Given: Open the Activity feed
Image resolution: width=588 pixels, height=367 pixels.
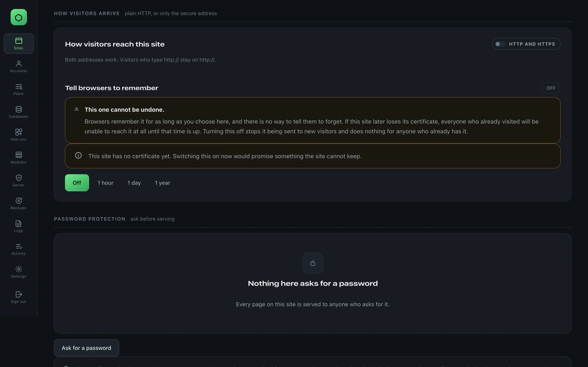Looking at the screenshot, I should click(x=19, y=249).
